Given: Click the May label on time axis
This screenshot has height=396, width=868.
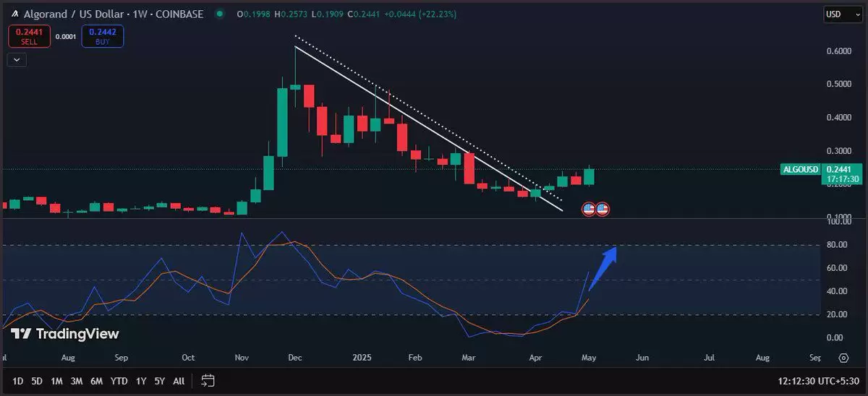Looking at the screenshot, I should click(x=590, y=358).
